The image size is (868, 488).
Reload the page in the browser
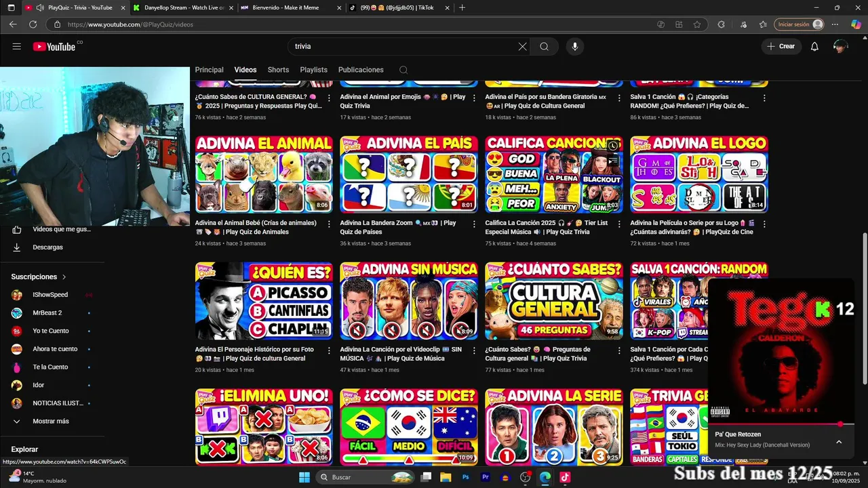pos(33,24)
